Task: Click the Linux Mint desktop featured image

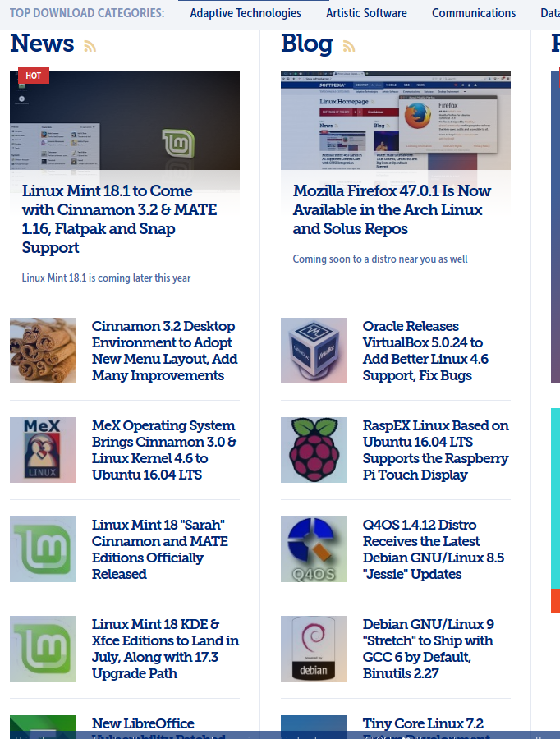Action: pyautogui.click(x=125, y=121)
